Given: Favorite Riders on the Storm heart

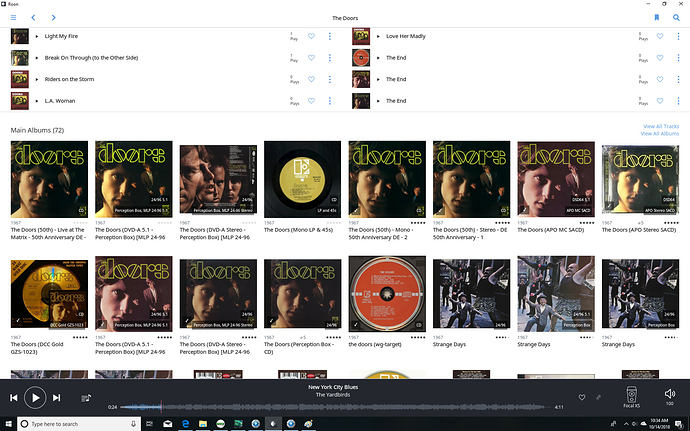Looking at the screenshot, I should (311, 79).
